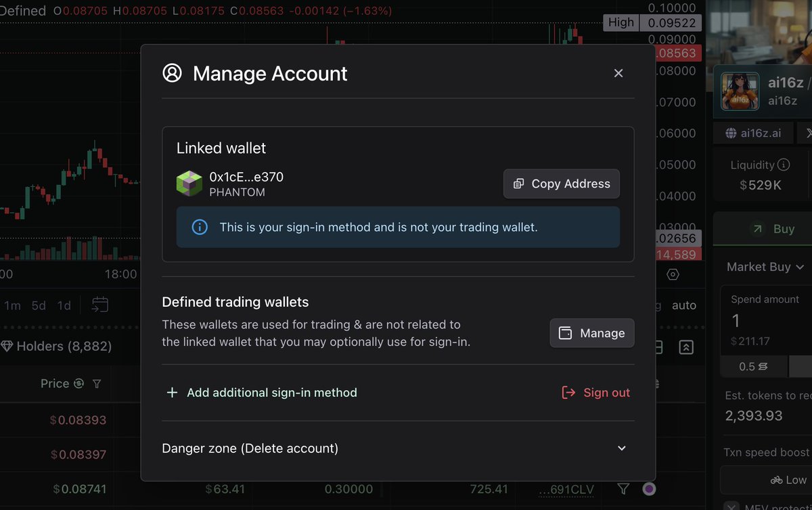Click the $0.08393 price cell
812x510 pixels.
tap(78, 420)
